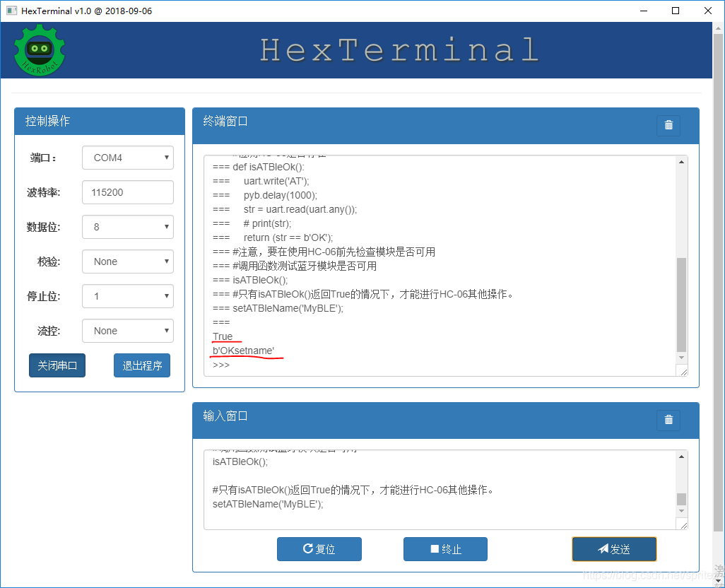
Task: Click the "return (str == b'OK');" terminal line
Action: tap(288, 238)
